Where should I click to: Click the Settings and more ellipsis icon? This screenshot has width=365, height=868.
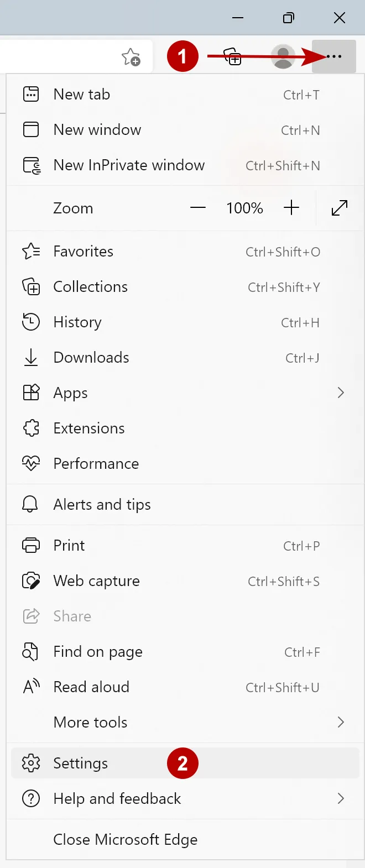[333, 56]
